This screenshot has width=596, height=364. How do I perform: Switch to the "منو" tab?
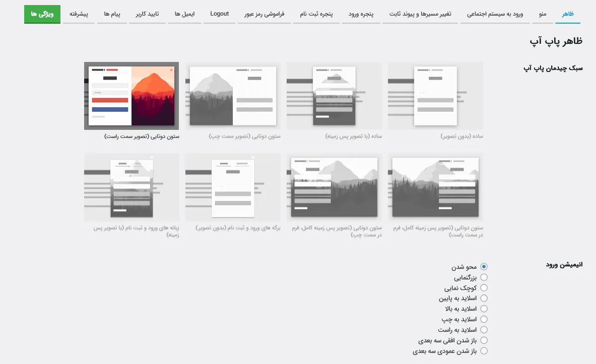pos(543,14)
